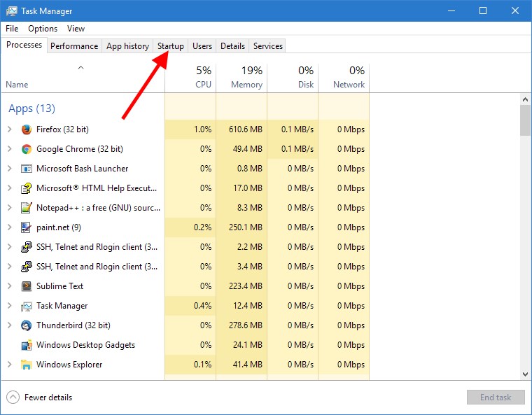The image size is (532, 415).
Task: Click the HTML Help Executable icon
Action: pos(27,188)
